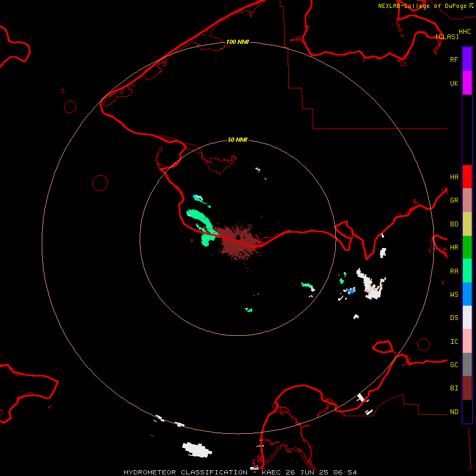Viewport: 476px width, 476px height.
Task: Click the ND legend label
Action: coord(454,412)
